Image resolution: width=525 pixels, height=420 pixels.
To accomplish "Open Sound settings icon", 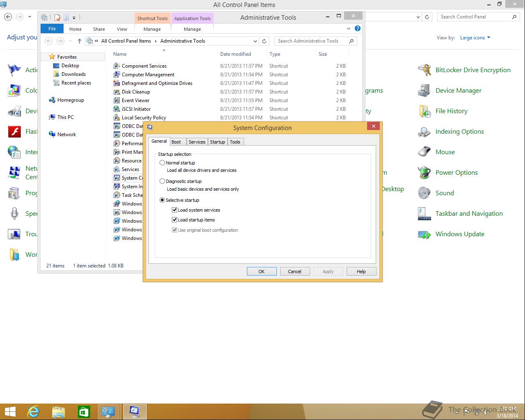I will pos(424,193).
